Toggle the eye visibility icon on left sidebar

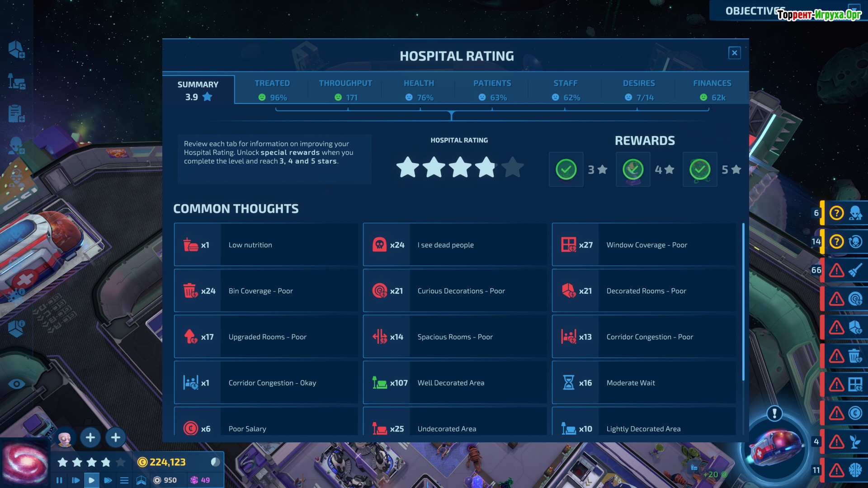[16, 384]
